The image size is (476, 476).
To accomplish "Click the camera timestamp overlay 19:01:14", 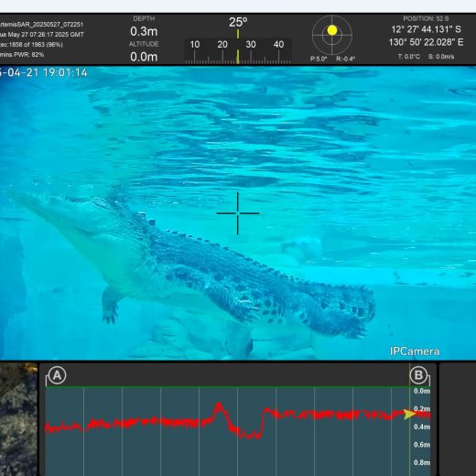I will click(x=65, y=72).
